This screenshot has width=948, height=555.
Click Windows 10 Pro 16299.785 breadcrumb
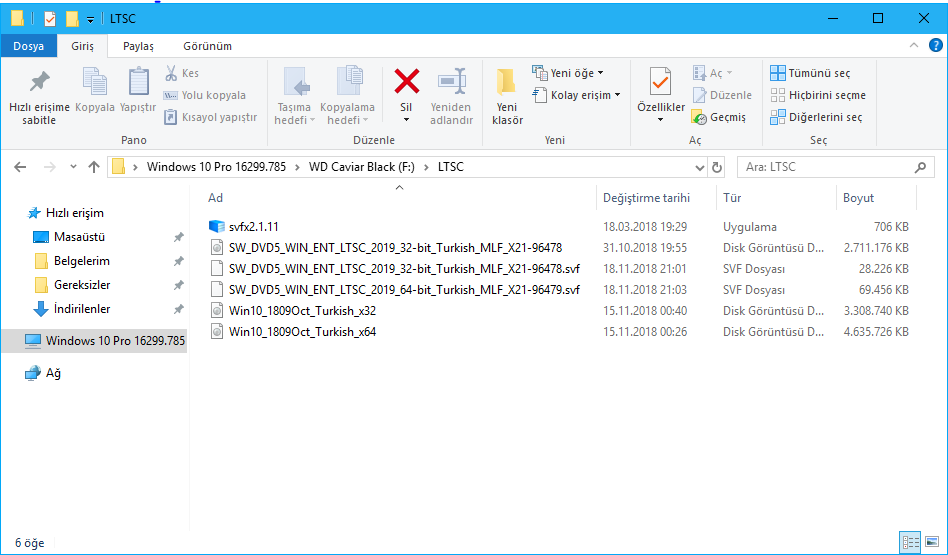(x=216, y=167)
